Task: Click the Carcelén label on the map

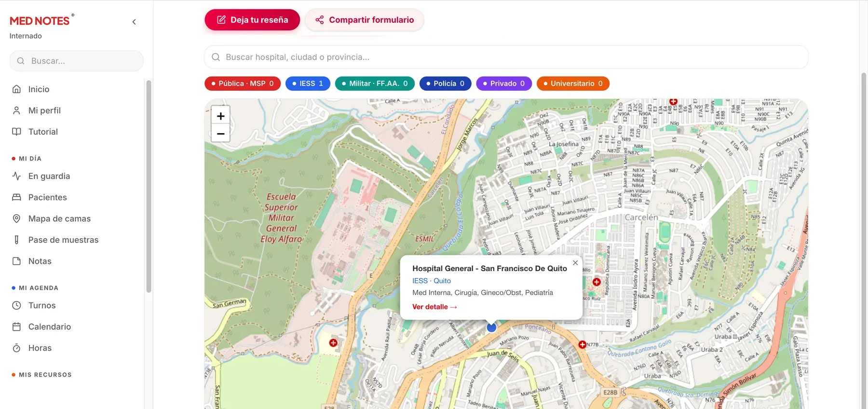Action: point(641,218)
